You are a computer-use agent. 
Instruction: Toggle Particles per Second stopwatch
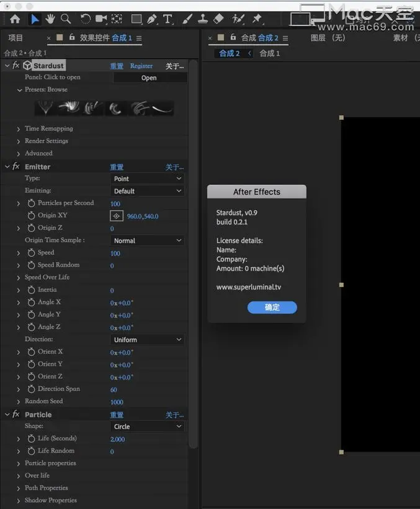pos(31,203)
